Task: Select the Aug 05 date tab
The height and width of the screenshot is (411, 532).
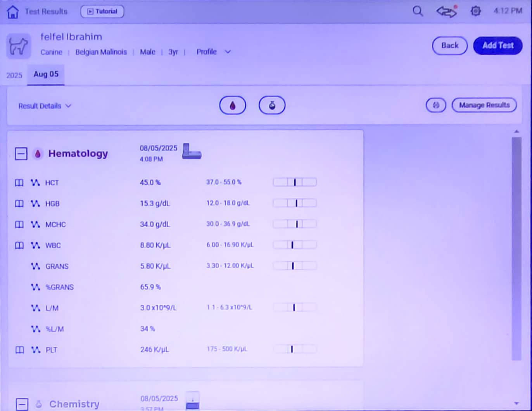Action: 46,74
